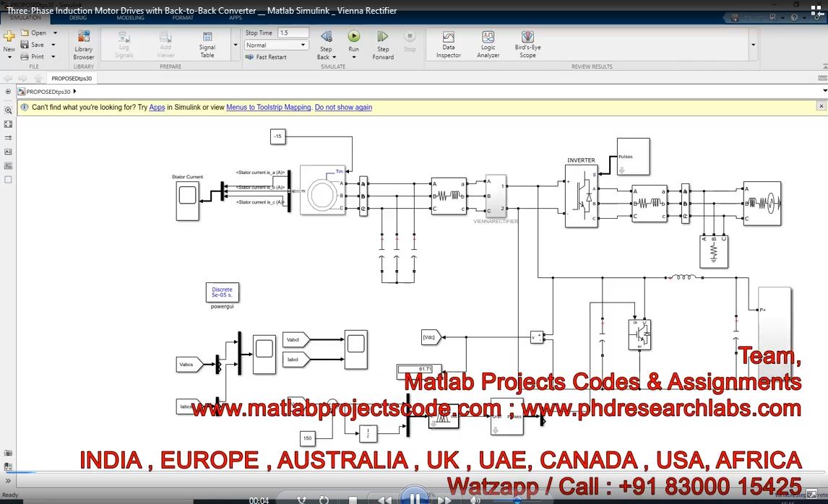Click the Do not show again link
Viewport: 828px width, 504px height.
point(343,107)
